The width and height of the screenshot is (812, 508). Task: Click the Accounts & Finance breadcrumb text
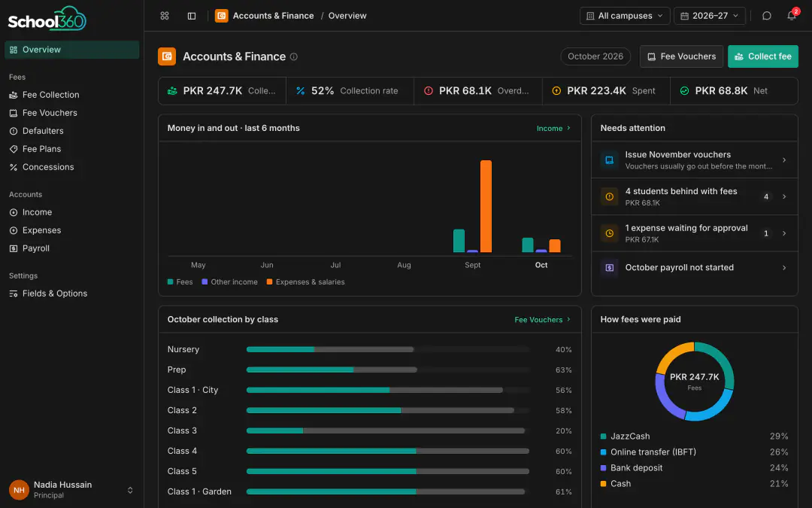tap(274, 16)
